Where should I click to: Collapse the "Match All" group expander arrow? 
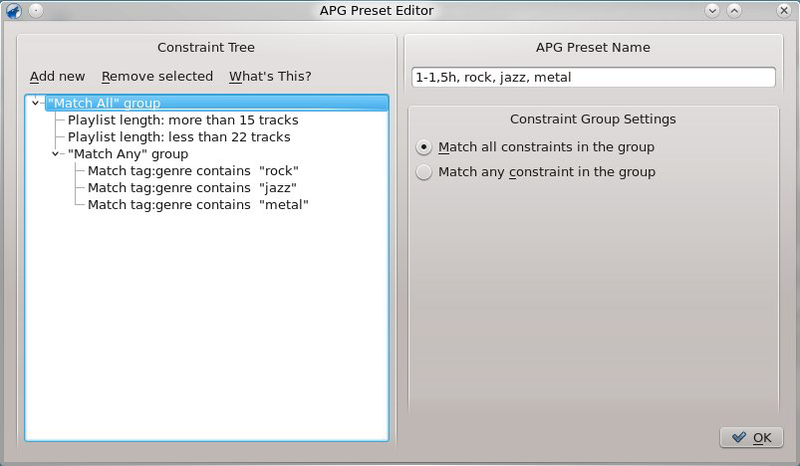coord(36,103)
